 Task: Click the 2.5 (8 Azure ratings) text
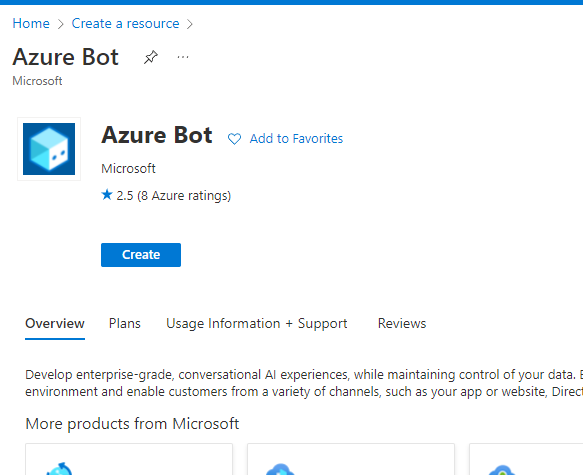pyautogui.click(x=174, y=196)
